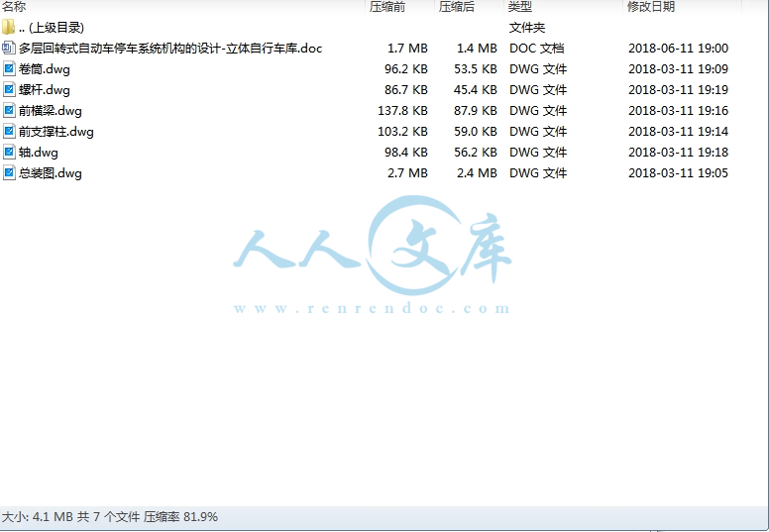Image resolution: width=769 pixels, height=532 pixels.
Task: Click the date 2018-03-11 19:14
Action: [678, 132]
